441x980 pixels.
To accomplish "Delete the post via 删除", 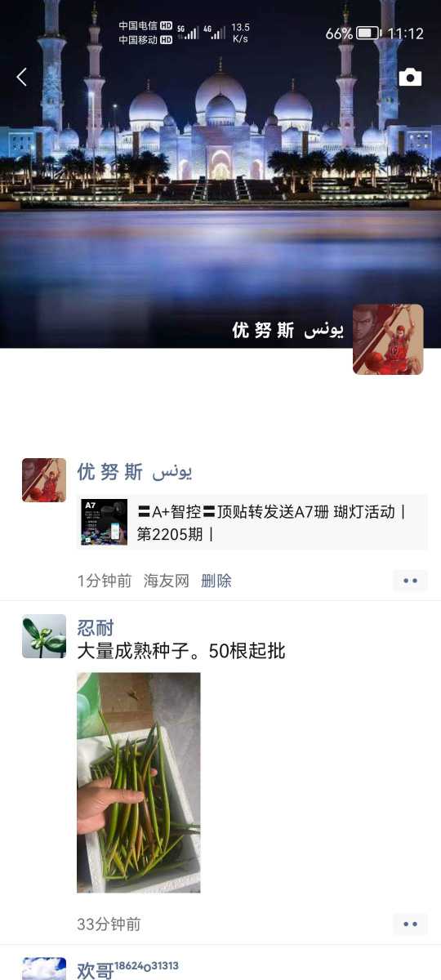I will tap(216, 581).
